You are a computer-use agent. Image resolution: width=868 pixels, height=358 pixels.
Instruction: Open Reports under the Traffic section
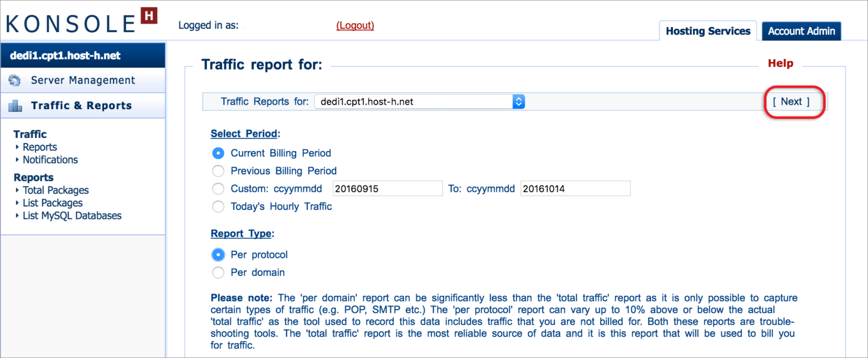(x=40, y=146)
